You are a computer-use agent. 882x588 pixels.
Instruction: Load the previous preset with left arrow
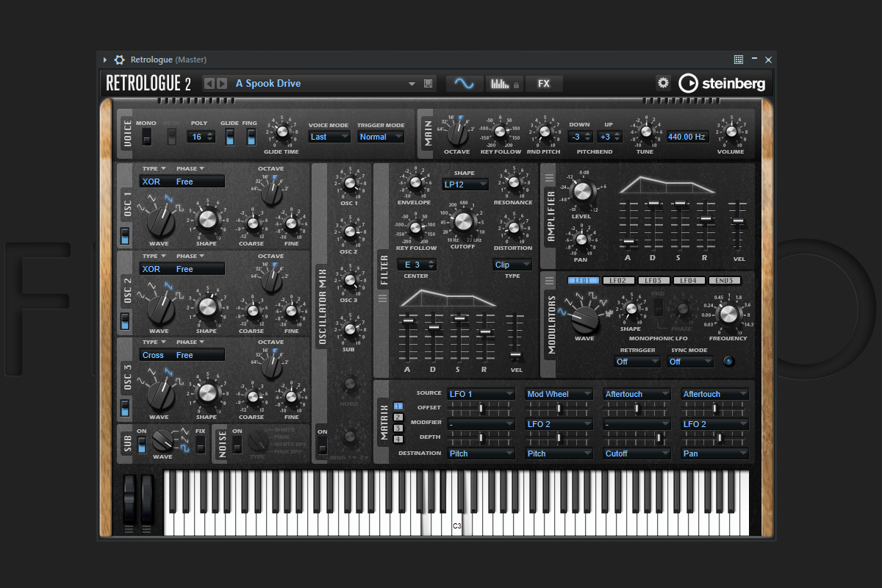209,84
